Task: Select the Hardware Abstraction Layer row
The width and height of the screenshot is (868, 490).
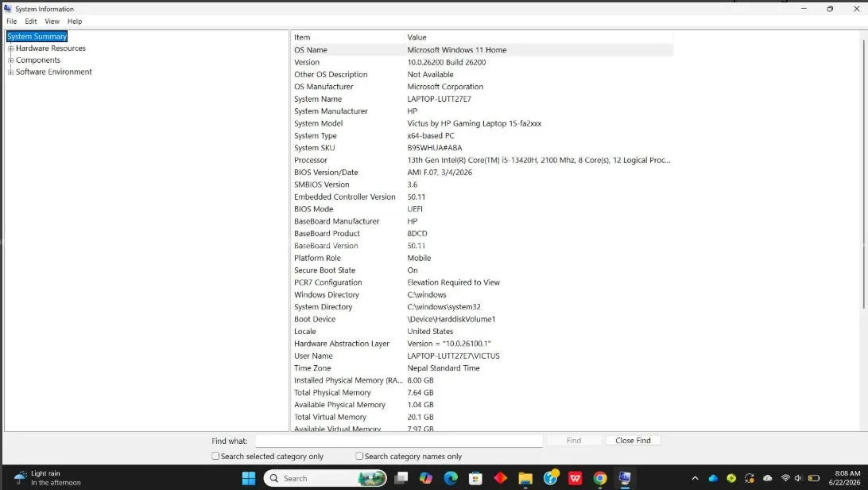Action: (x=482, y=344)
